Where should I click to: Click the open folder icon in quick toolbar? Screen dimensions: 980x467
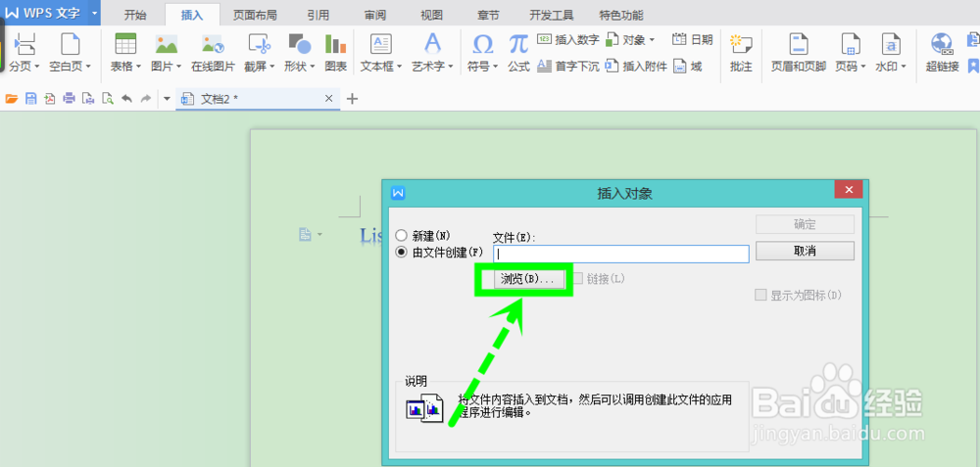pyautogui.click(x=11, y=98)
